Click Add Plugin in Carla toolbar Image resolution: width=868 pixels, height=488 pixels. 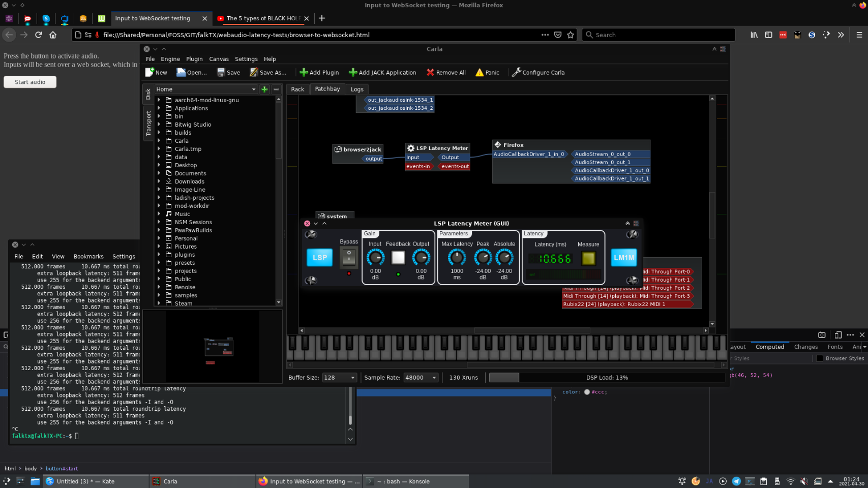pos(319,72)
